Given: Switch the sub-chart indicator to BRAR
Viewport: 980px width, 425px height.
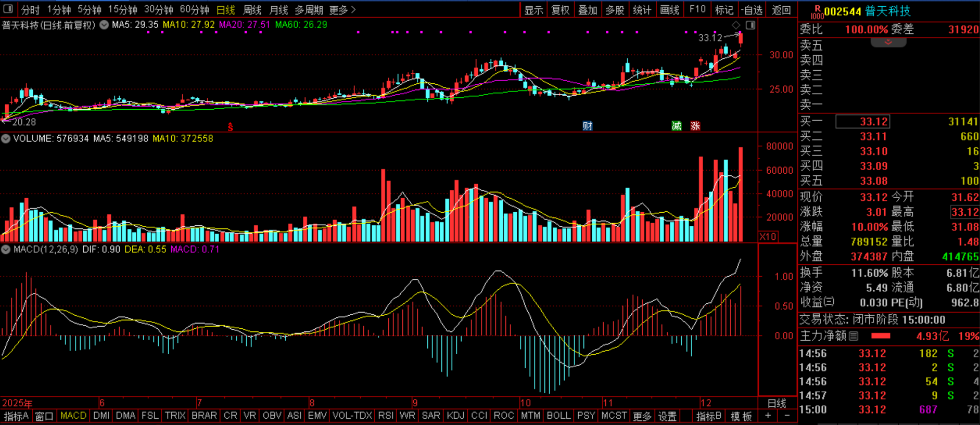Looking at the screenshot, I should pos(204,416).
